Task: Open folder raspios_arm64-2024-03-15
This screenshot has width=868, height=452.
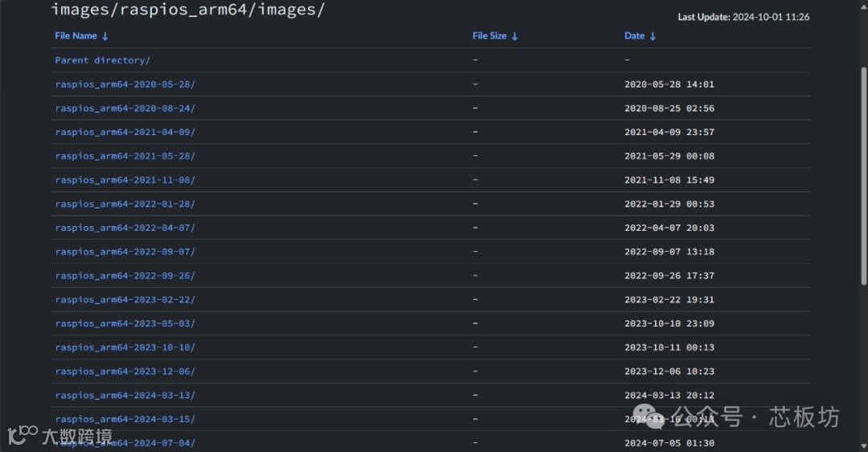Action: pyautogui.click(x=125, y=419)
